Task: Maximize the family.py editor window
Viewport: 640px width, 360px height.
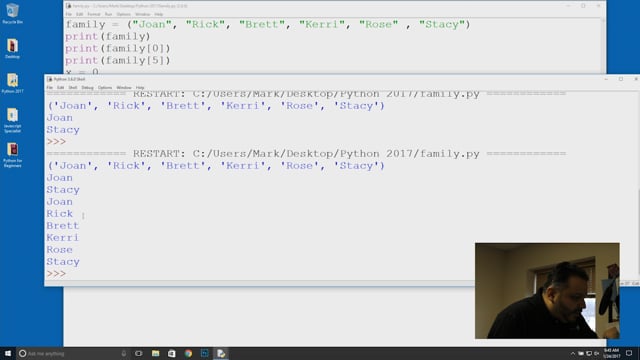Action: (x=583, y=6)
